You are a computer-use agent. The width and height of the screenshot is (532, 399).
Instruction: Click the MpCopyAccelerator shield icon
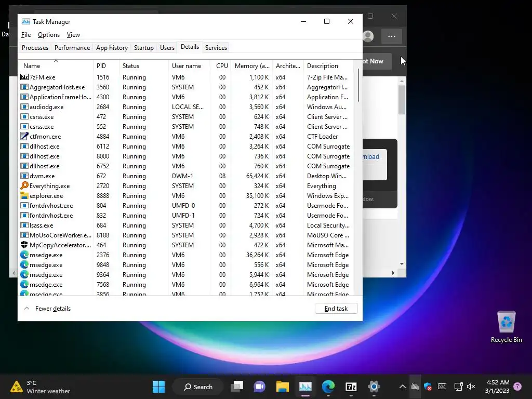coord(24,245)
